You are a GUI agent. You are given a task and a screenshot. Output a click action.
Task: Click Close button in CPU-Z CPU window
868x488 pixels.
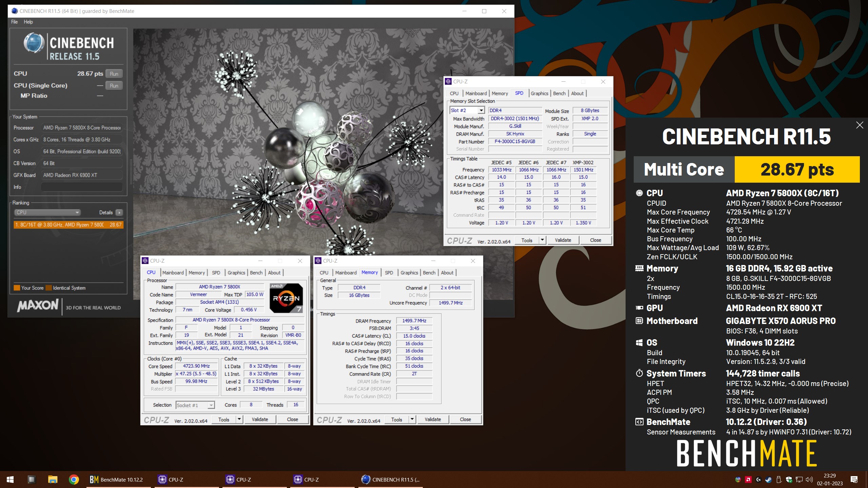(x=292, y=420)
